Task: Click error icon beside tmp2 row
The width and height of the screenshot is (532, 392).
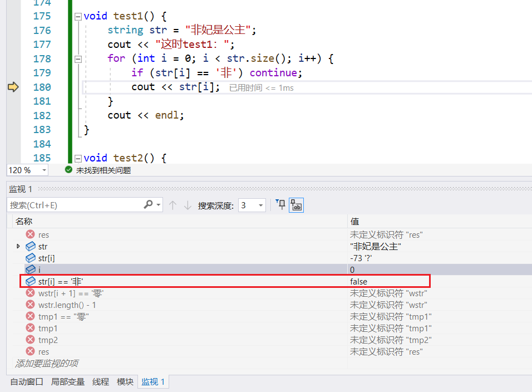Action: pos(30,340)
